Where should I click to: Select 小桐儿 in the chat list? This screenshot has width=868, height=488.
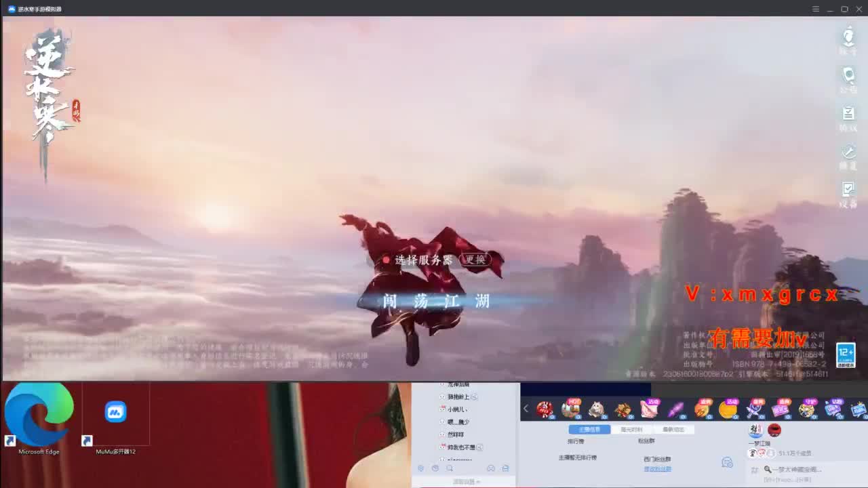(x=457, y=409)
